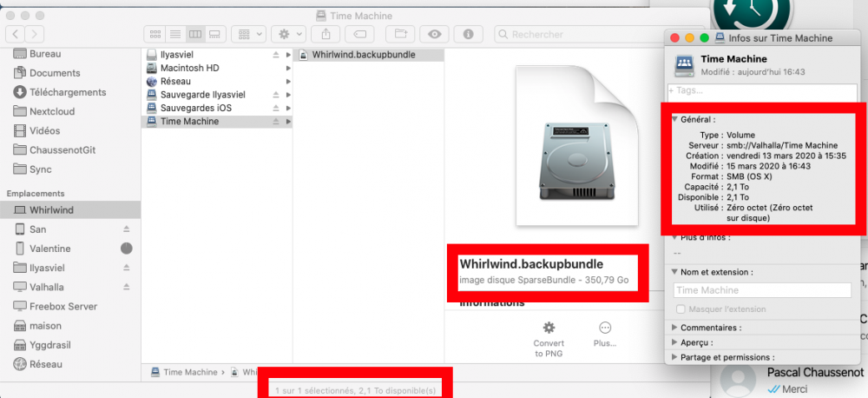The width and height of the screenshot is (868, 398).
Task: Expand the Commentaires section
Action: click(x=675, y=328)
